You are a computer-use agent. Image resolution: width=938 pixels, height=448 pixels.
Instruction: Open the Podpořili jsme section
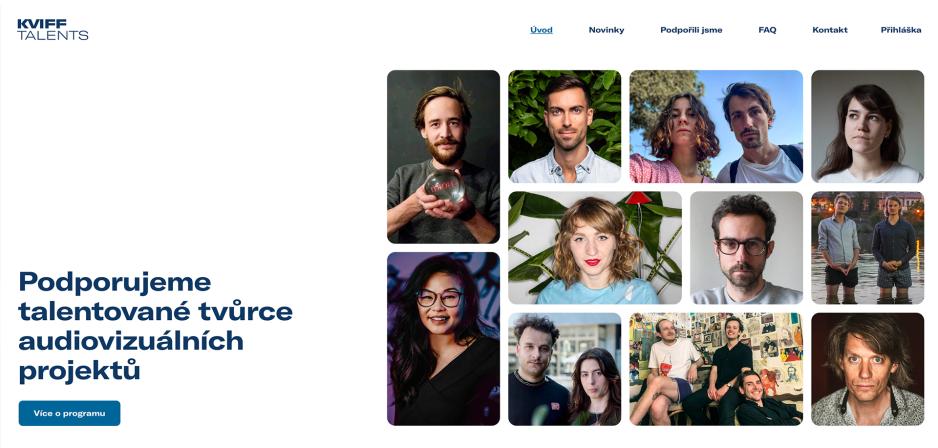pyautogui.click(x=691, y=30)
